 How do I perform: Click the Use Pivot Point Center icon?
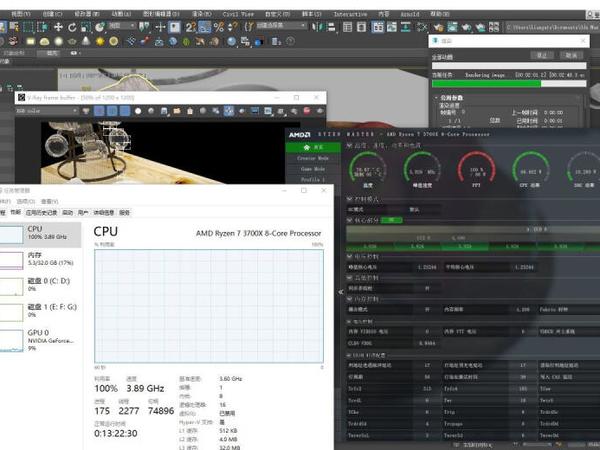tap(144, 27)
